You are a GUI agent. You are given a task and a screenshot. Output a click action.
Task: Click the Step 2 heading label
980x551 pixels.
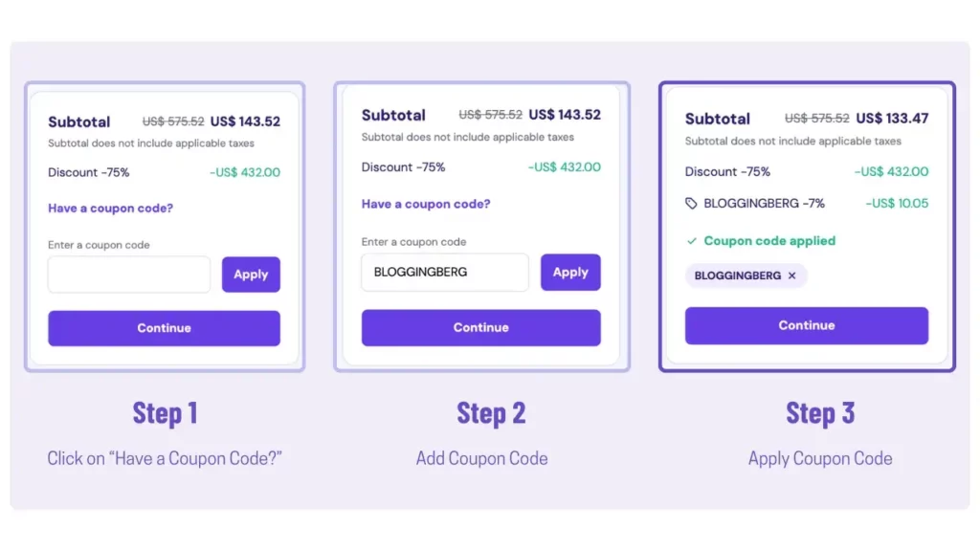click(491, 412)
